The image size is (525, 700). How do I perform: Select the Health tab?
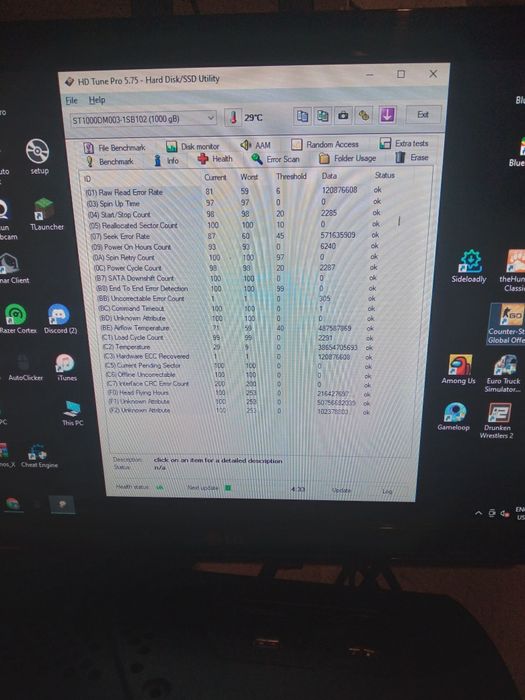click(x=215, y=159)
